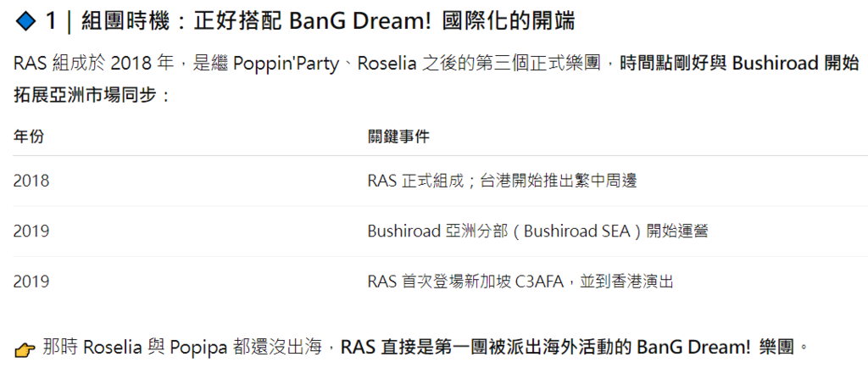This screenshot has width=868, height=368.
Task: Click the 2019 cell in Bushiroad SEA row
Action: coord(31,231)
